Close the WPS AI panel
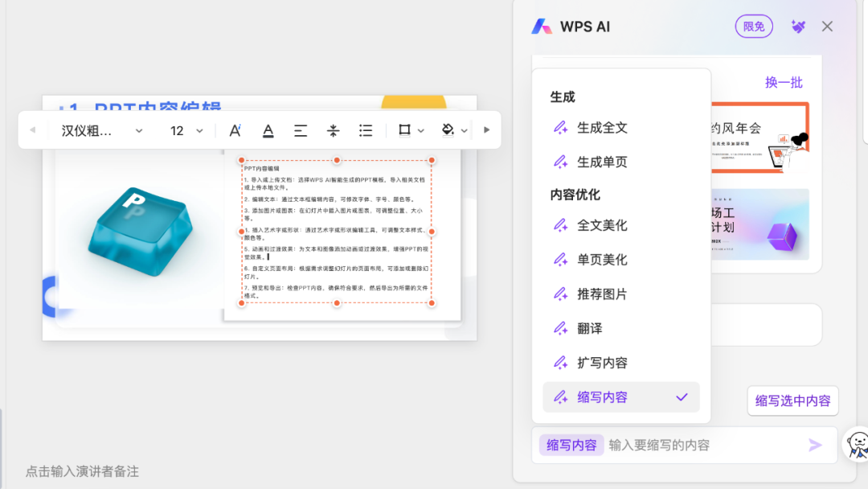 click(x=827, y=27)
